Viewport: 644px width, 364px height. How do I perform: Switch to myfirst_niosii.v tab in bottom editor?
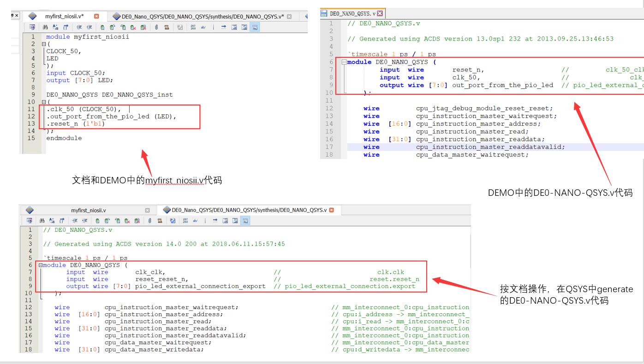pyautogui.click(x=88, y=210)
